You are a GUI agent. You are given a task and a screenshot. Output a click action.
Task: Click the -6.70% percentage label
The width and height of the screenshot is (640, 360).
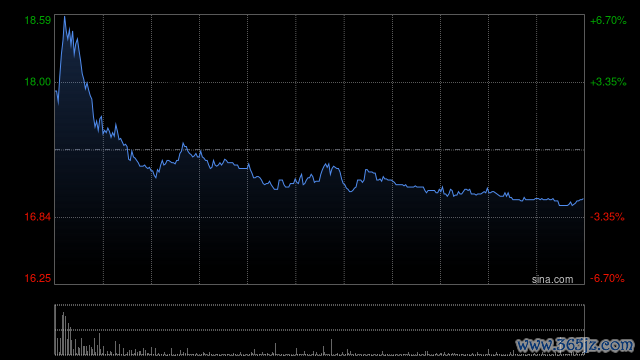pyautogui.click(x=607, y=278)
